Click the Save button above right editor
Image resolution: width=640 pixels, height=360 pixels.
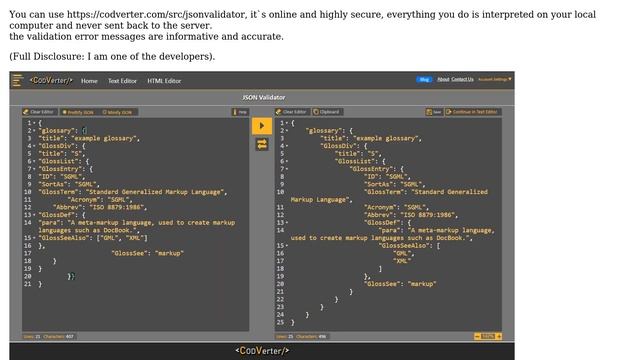[433, 112]
